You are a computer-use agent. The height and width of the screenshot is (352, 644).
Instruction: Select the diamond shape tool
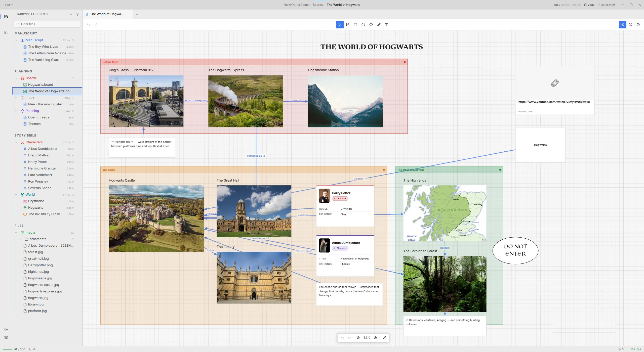(x=371, y=25)
